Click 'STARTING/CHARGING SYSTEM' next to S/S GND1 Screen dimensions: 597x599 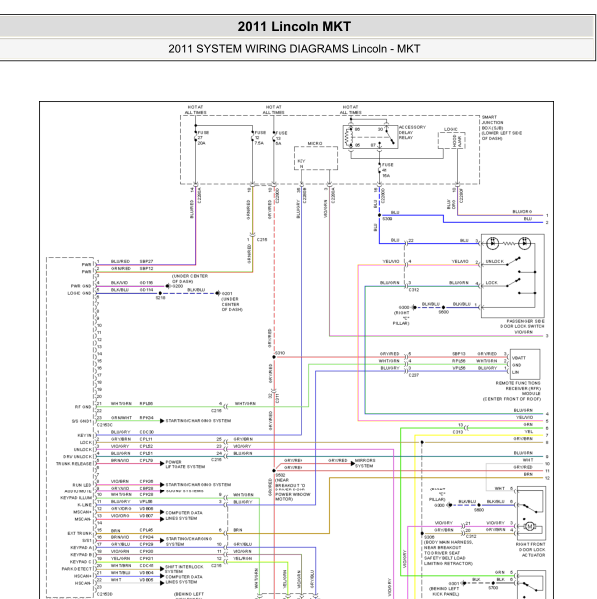click(198, 421)
